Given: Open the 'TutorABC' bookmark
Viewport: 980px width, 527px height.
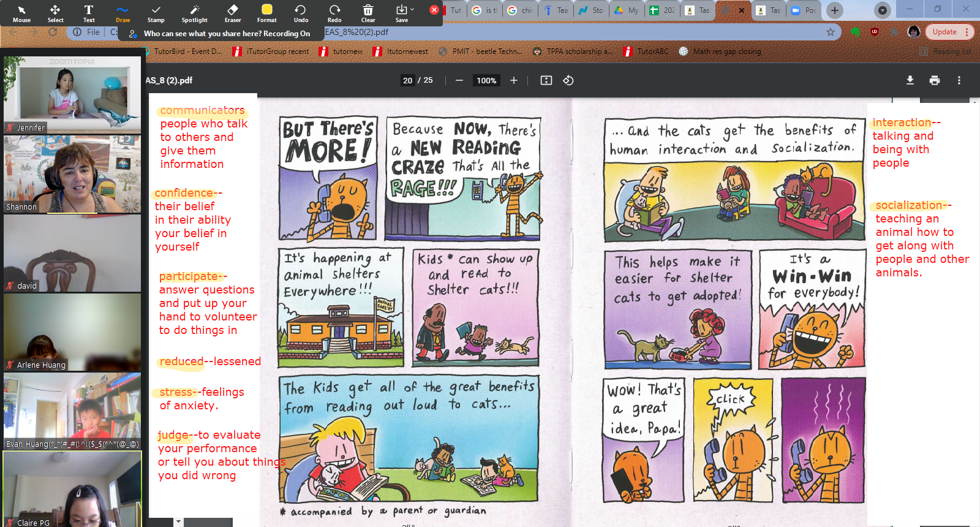Looking at the screenshot, I should click(646, 51).
